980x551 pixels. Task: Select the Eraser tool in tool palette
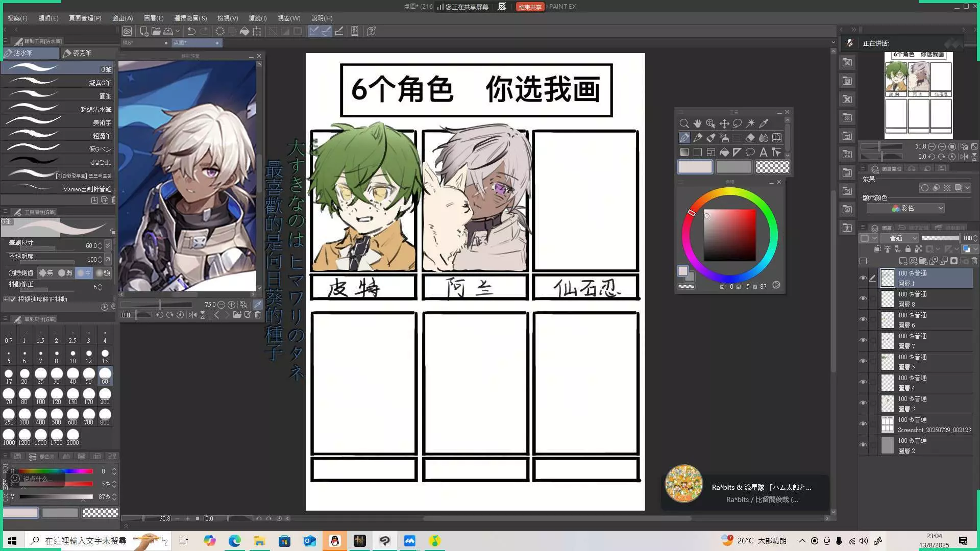point(750,138)
